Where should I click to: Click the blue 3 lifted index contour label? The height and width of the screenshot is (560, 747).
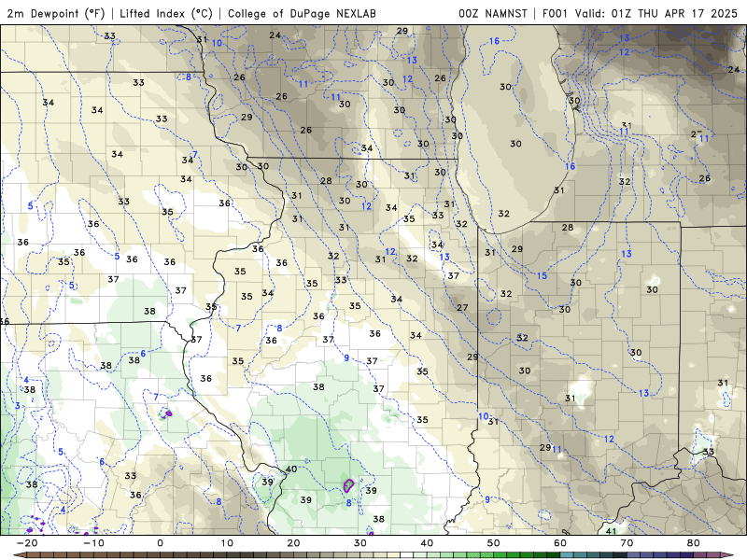(18, 406)
